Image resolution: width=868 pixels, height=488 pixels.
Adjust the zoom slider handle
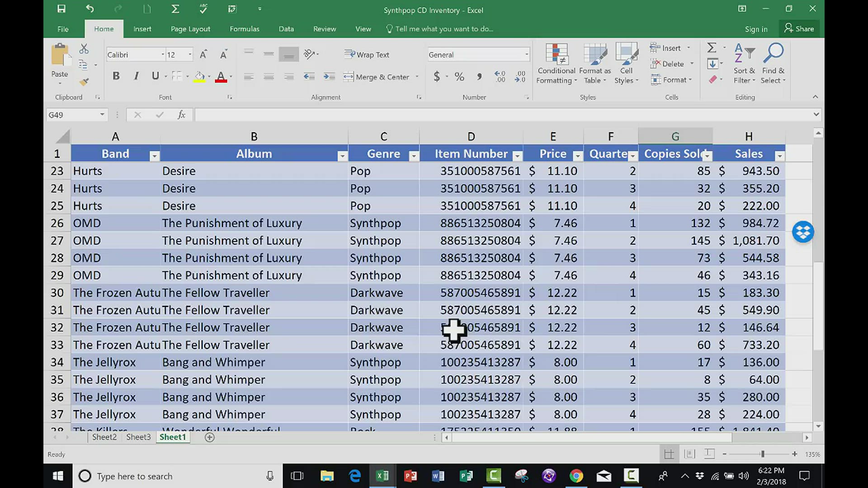pyautogui.click(x=763, y=454)
